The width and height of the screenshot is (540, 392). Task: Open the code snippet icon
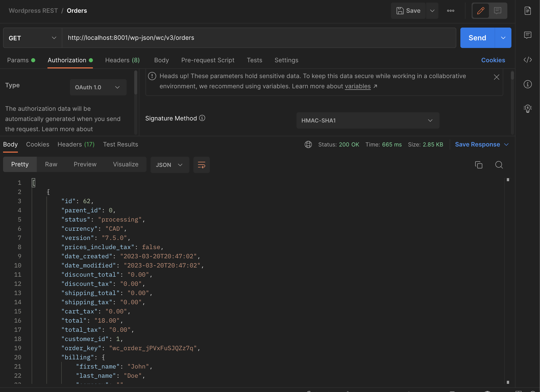[x=527, y=60]
